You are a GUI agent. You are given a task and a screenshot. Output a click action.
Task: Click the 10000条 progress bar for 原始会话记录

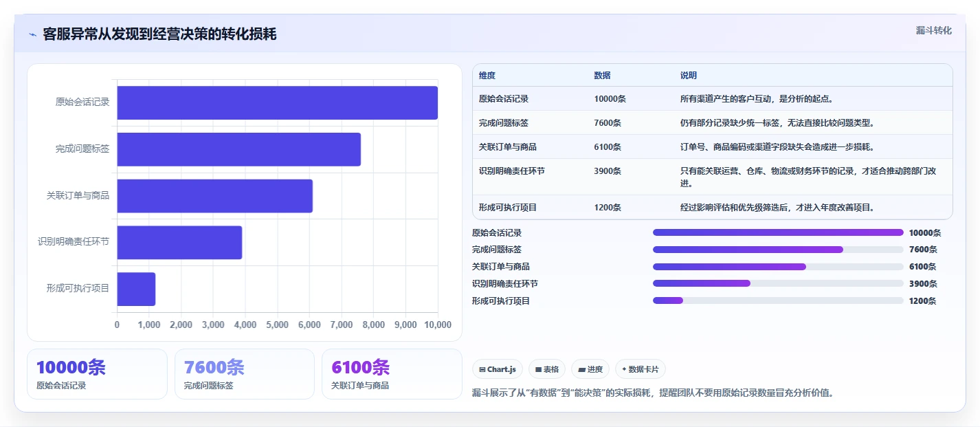(x=778, y=232)
